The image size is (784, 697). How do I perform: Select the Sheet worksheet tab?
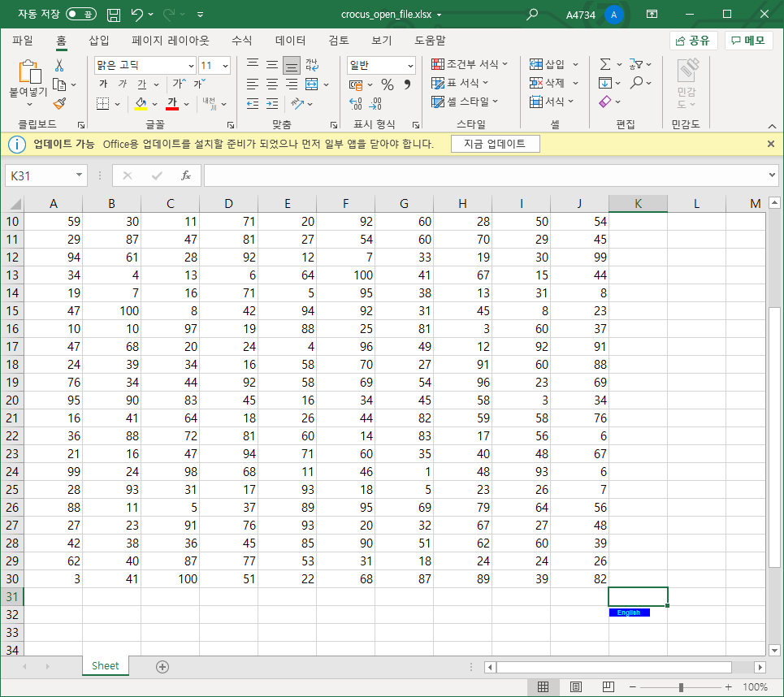coord(105,666)
